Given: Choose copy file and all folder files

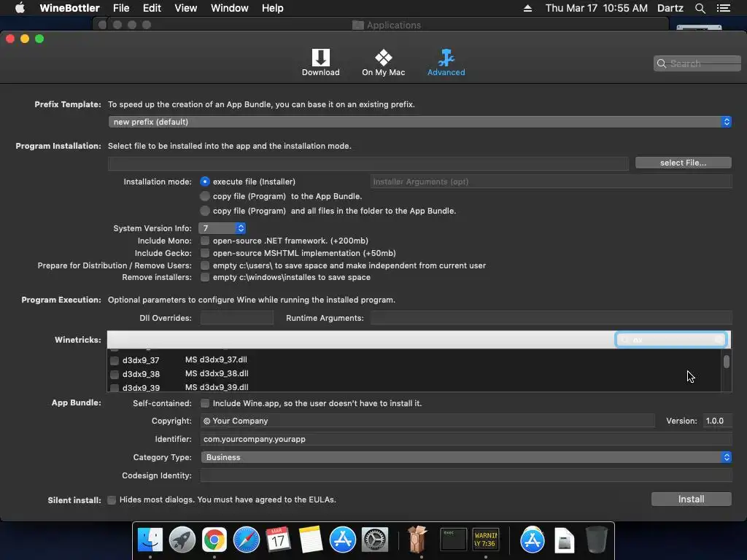Looking at the screenshot, I should (x=205, y=211).
